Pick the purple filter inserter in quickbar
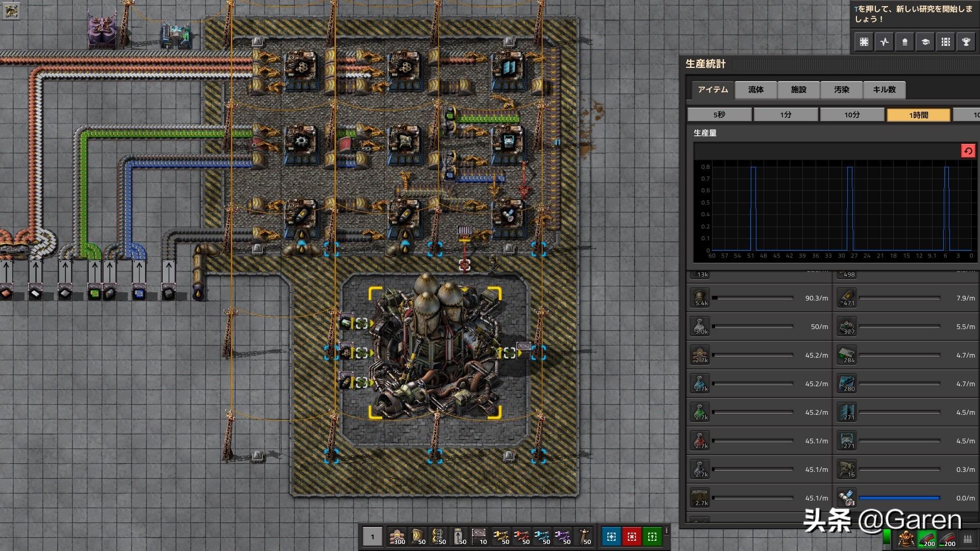This screenshot has height=551, width=980. [x=563, y=536]
